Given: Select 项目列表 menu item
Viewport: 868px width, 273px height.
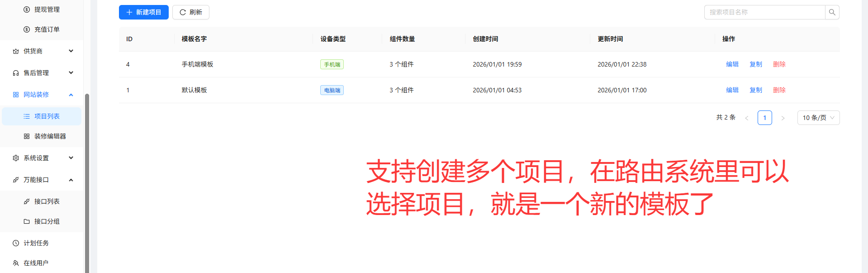Looking at the screenshot, I should coord(47,116).
